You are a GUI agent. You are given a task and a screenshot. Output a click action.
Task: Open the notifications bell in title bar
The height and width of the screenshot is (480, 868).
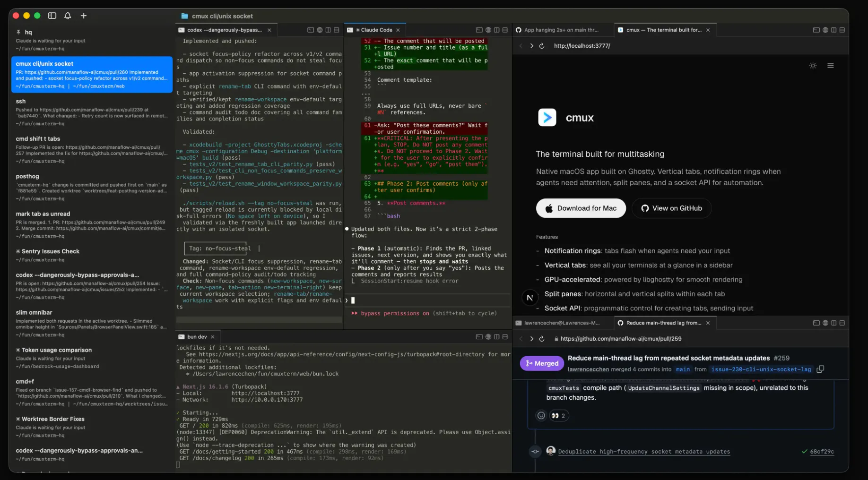68,16
